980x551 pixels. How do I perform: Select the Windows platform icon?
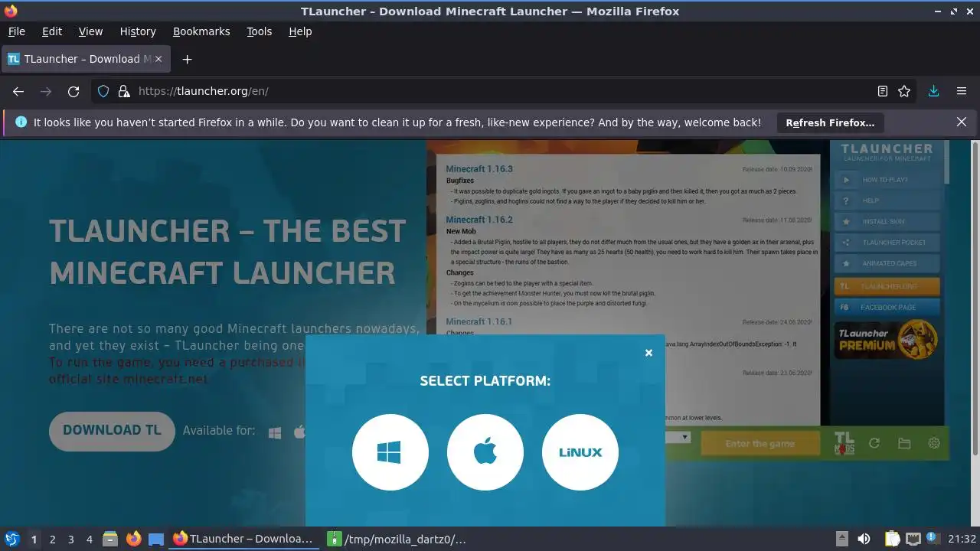tap(390, 452)
